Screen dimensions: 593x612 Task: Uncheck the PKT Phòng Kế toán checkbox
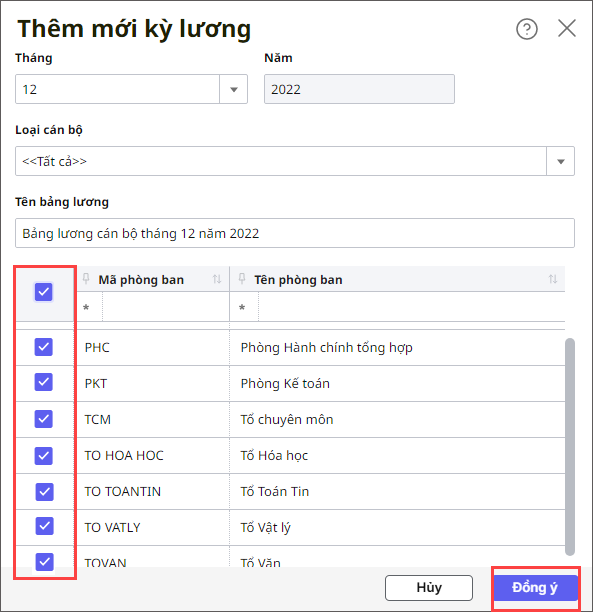tap(44, 382)
